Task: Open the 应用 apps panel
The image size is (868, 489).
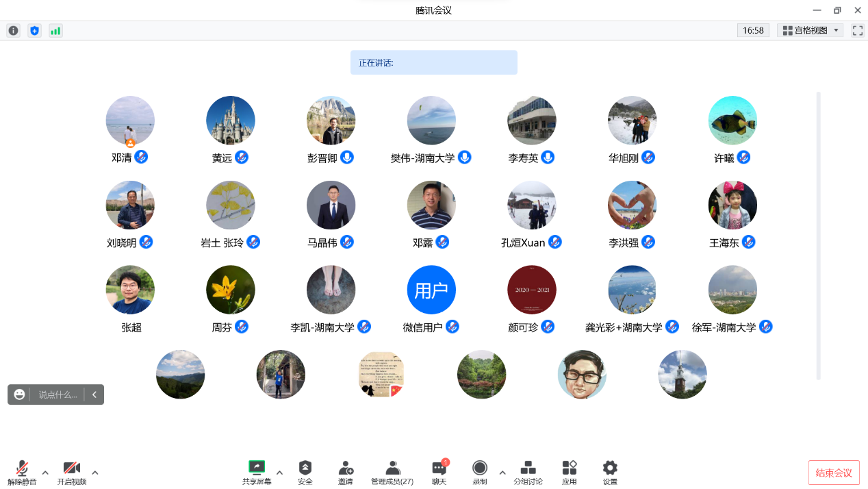Action: (x=570, y=472)
